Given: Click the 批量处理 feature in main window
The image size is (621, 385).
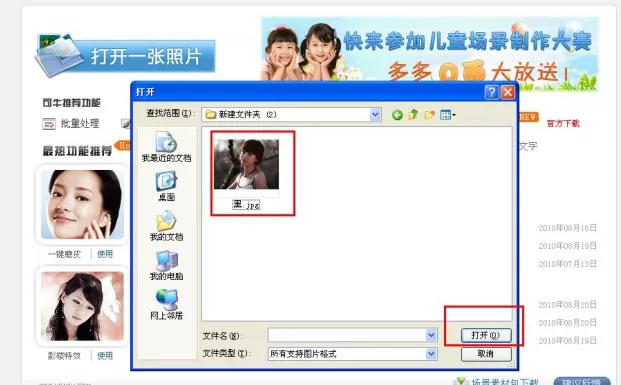Looking at the screenshot, I should (x=70, y=124).
